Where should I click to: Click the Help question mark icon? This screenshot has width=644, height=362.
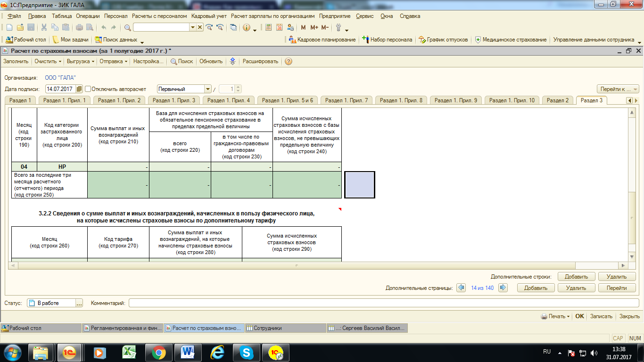pyautogui.click(x=289, y=61)
